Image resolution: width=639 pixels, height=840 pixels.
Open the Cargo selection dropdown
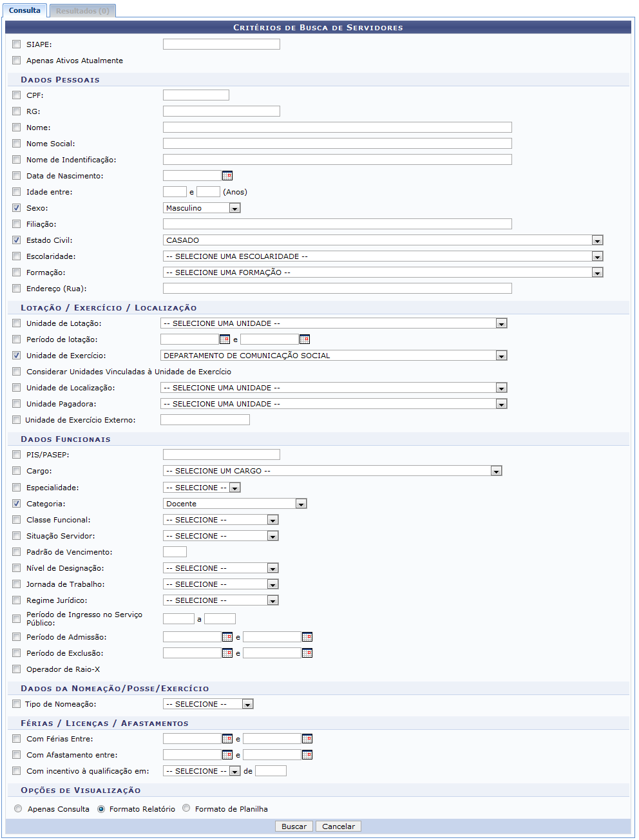tap(496, 471)
